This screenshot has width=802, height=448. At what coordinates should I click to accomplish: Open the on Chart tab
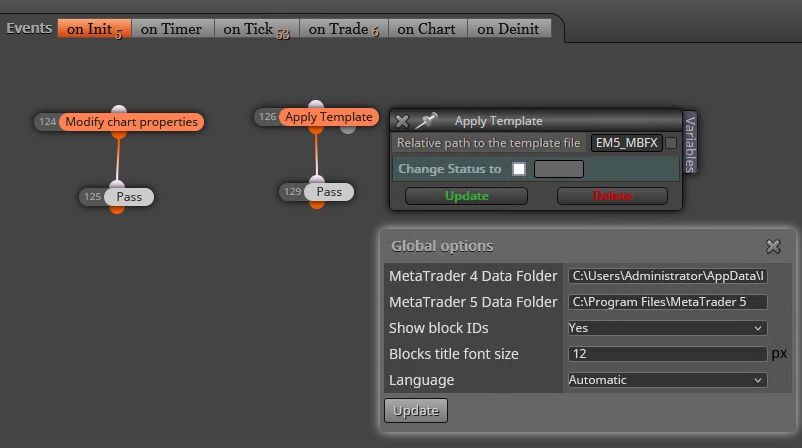[x=428, y=29]
